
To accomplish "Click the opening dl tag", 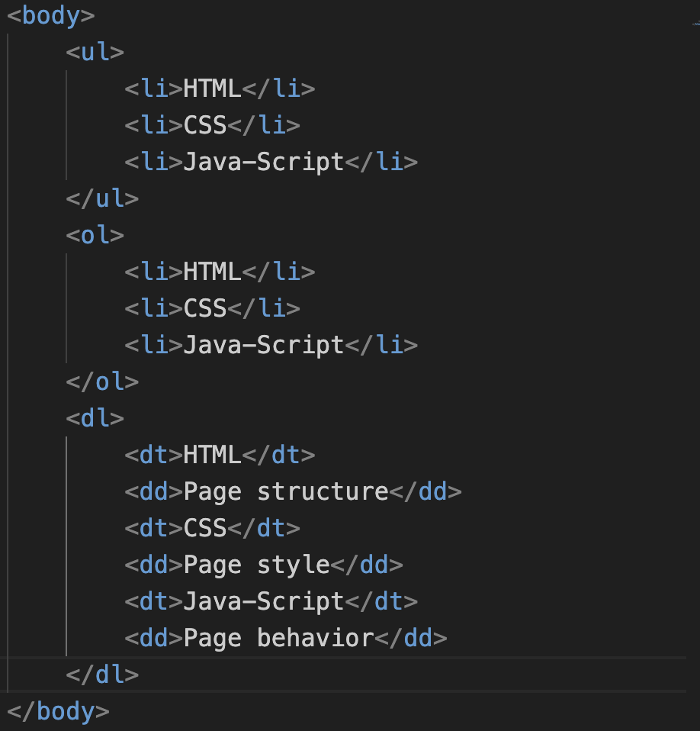I will pyautogui.click(x=95, y=418).
